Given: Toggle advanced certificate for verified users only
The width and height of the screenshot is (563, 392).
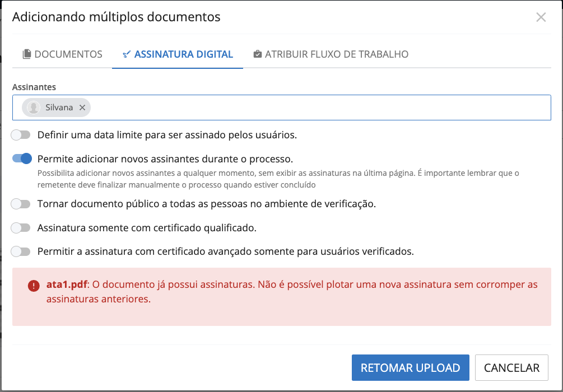Looking at the screenshot, I should click(x=21, y=251).
